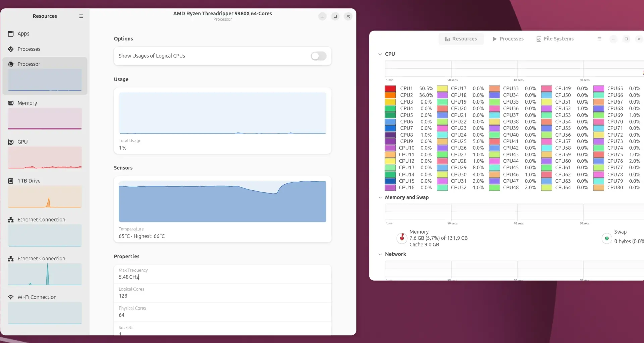Screen dimensions: 644x343
Task: Click the CPU49 color swatch
Action: tap(547, 89)
